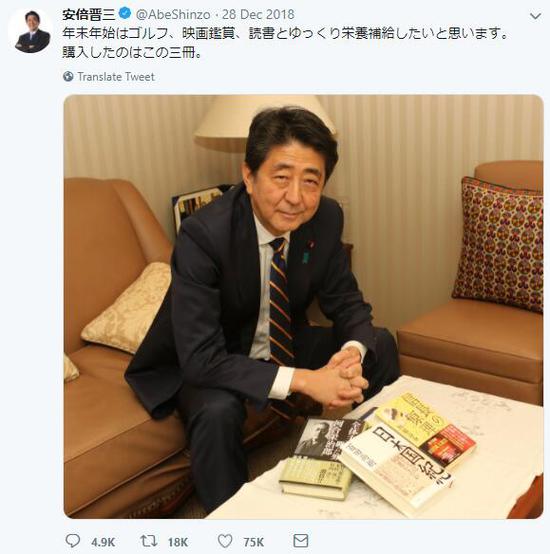
Task: Open the 28 Dec 2018 timestamp
Action: (258, 14)
